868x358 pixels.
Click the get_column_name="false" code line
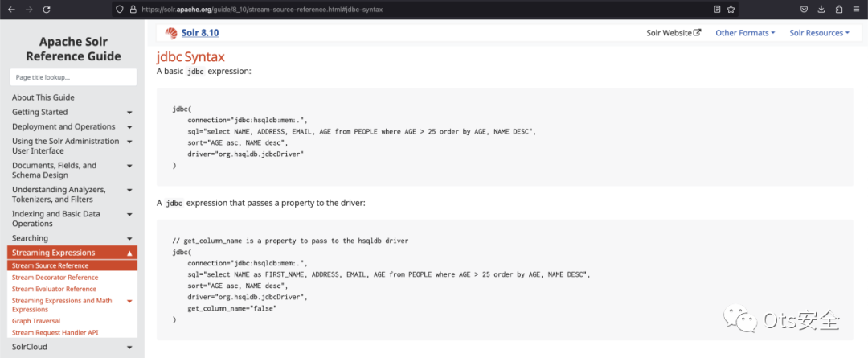click(232, 308)
